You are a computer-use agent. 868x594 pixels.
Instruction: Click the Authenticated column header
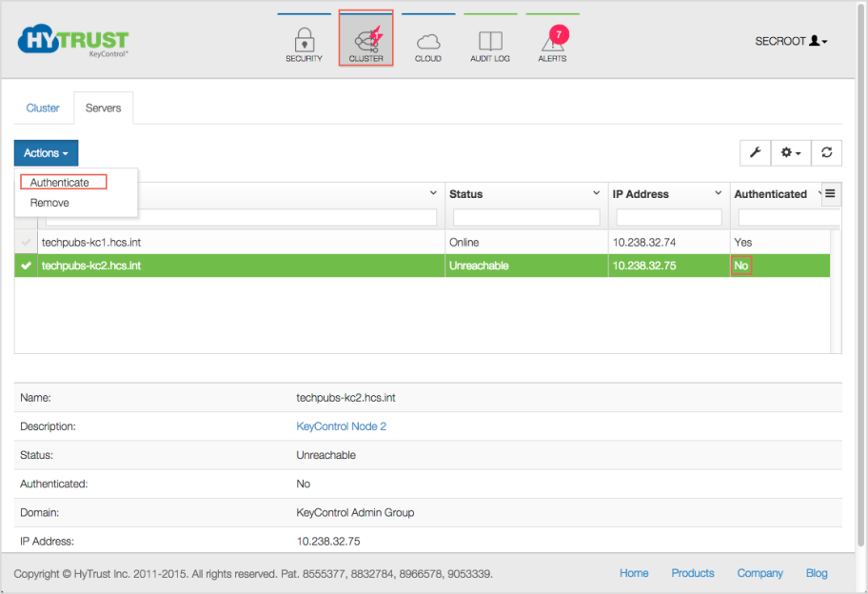point(771,194)
